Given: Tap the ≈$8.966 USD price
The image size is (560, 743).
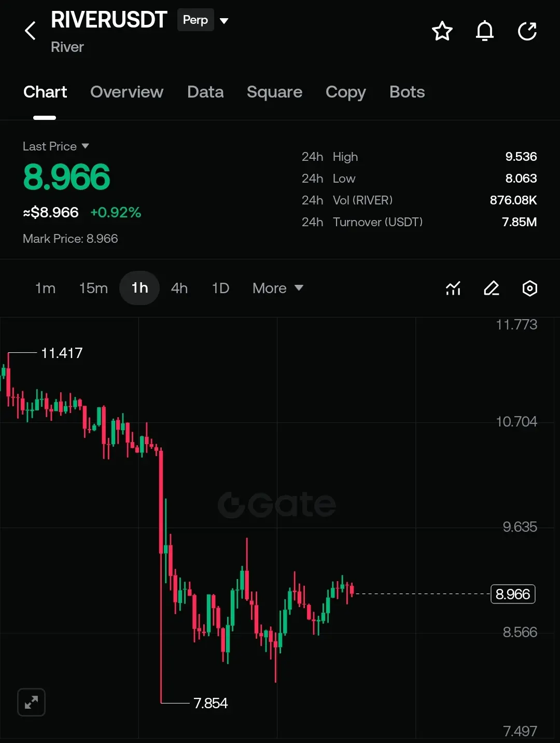Looking at the screenshot, I should pos(51,212).
